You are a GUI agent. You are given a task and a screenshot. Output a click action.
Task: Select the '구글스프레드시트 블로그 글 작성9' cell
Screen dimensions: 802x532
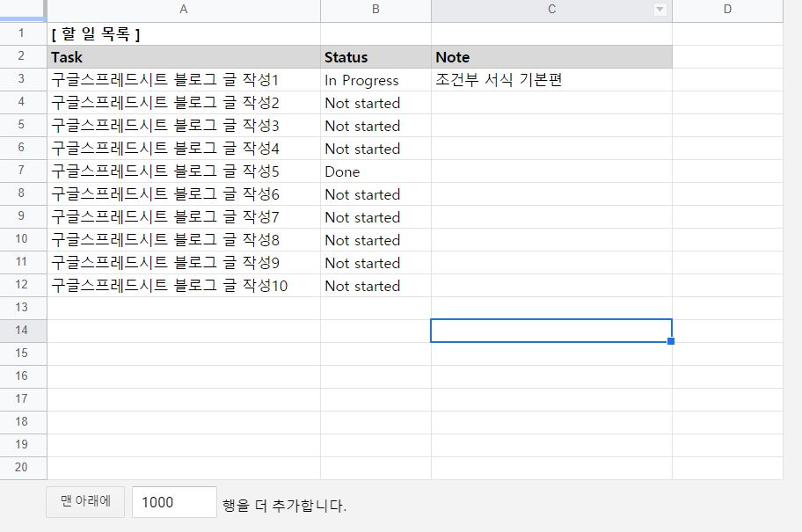coord(184,262)
